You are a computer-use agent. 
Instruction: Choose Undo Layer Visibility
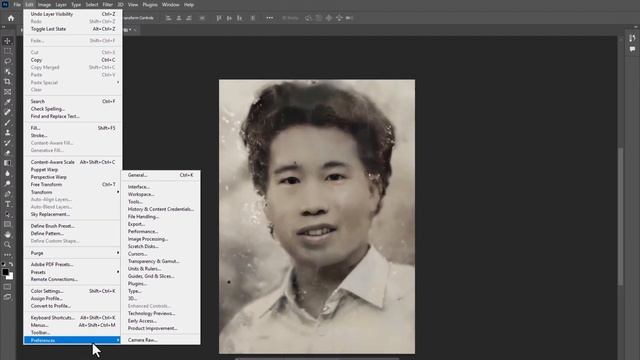point(73,14)
